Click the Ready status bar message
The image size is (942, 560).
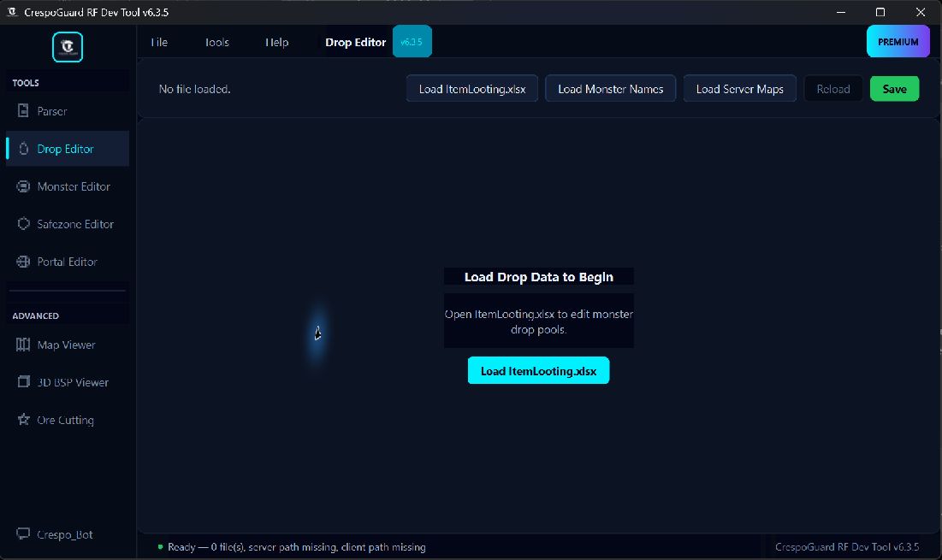coord(297,547)
